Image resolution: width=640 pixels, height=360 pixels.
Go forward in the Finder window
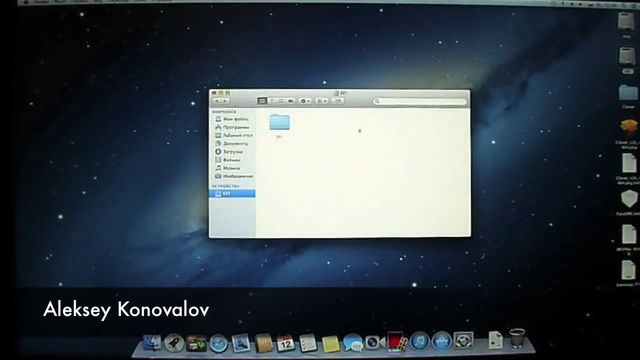[x=225, y=101]
